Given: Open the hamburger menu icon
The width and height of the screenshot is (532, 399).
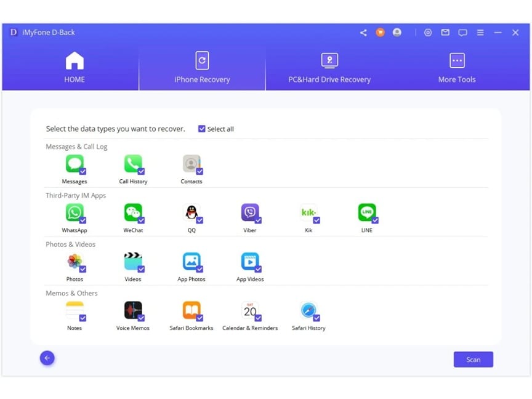Looking at the screenshot, I should 480,33.
